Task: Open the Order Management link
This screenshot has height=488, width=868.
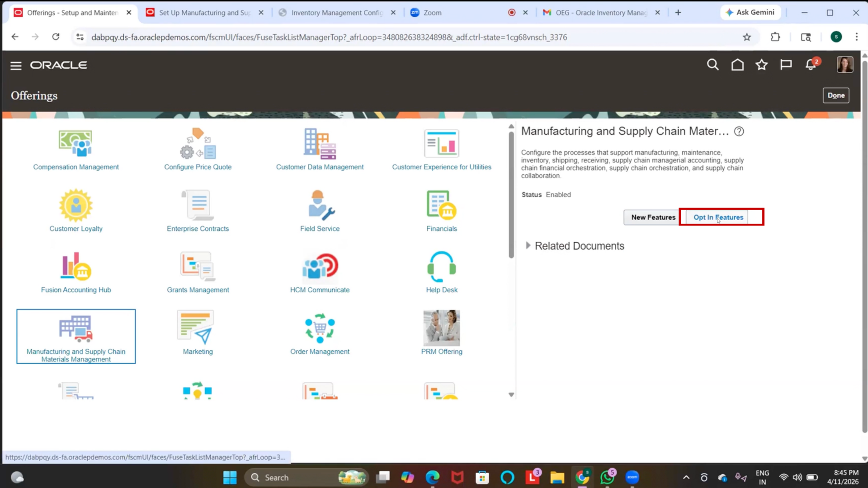Action: [320, 352]
